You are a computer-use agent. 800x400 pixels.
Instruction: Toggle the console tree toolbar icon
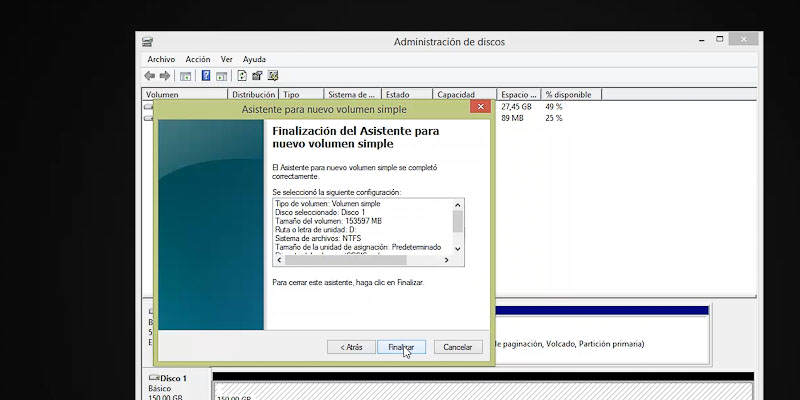186,76
